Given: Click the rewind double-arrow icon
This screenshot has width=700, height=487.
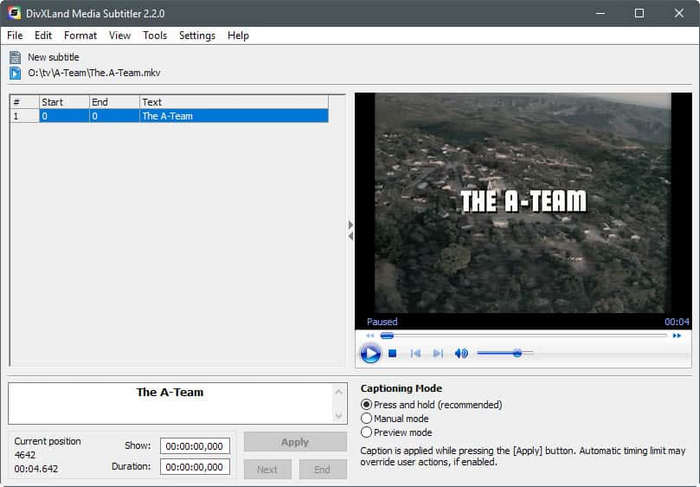Looking at the screenshot, I should click(x=370, y=335).
